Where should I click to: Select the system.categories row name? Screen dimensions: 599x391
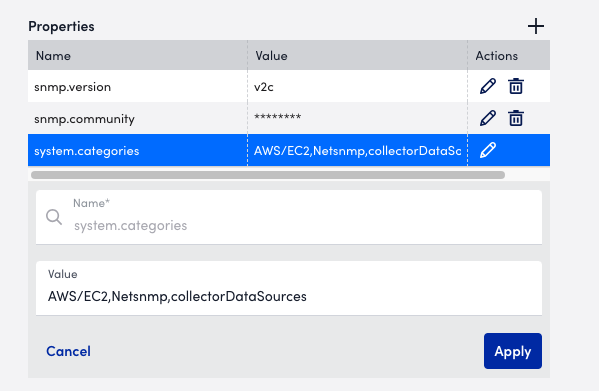click(x=87, y=151)
